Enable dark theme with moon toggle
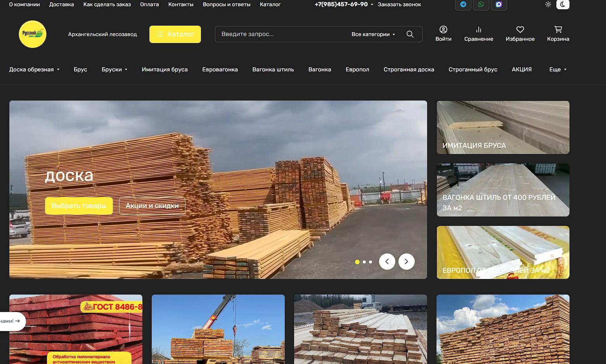 [x=563, y=5]
